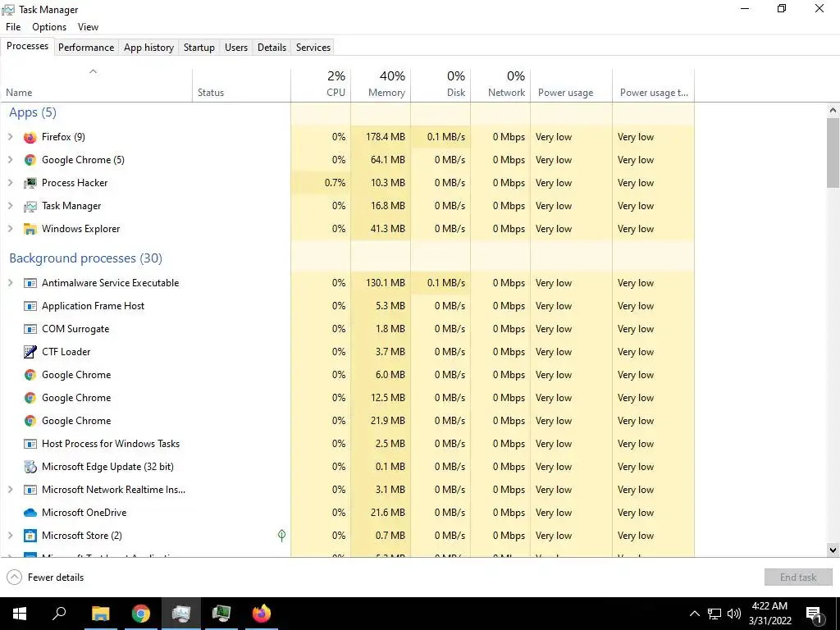Expand the Task Manager app entry
Viewport: 840px width, 630px height.
point(10,206)
